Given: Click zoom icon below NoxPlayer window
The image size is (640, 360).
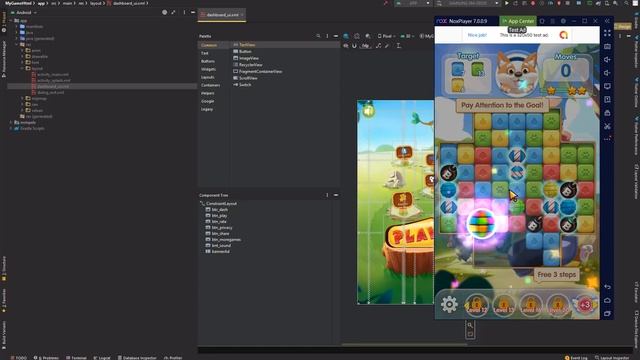Looking at the screenshot, I should tap(470, 325).
